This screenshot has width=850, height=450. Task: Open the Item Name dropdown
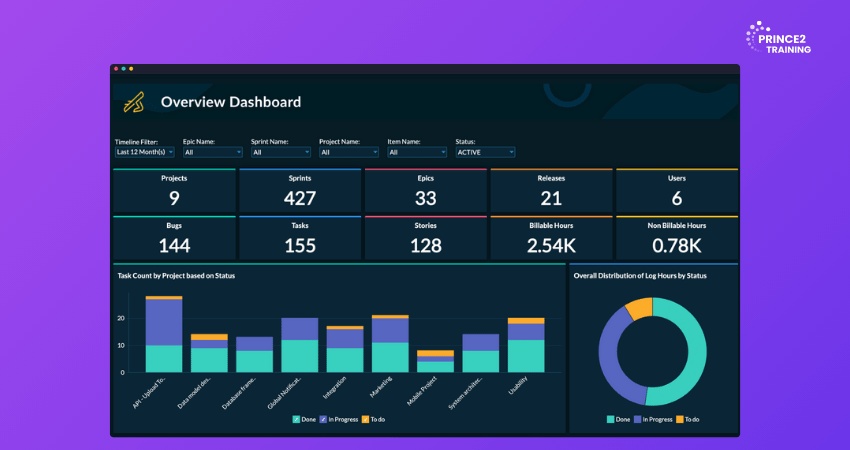pyautogui.click(x=417, y=152)
